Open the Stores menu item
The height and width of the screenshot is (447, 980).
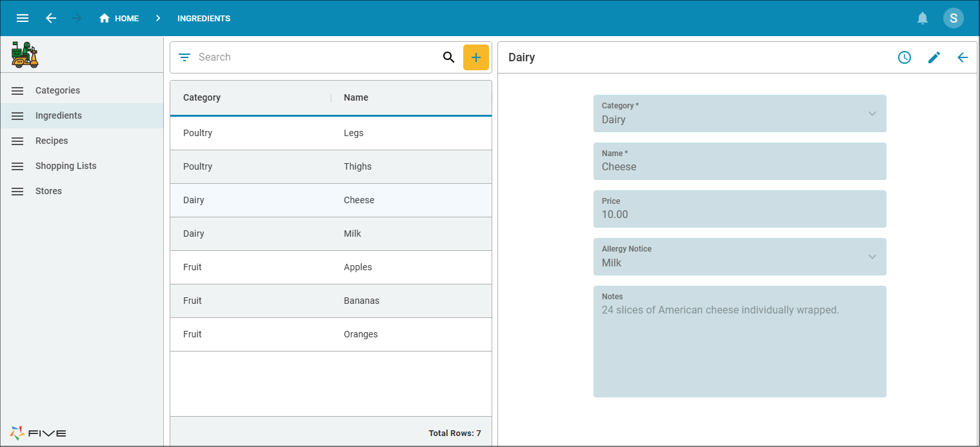click(82, 191)
